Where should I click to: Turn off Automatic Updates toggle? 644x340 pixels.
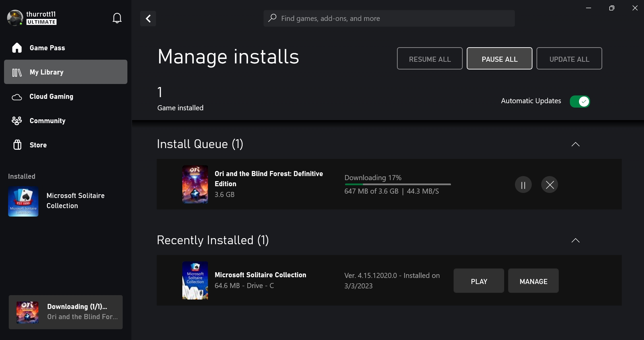pos(580,101)
